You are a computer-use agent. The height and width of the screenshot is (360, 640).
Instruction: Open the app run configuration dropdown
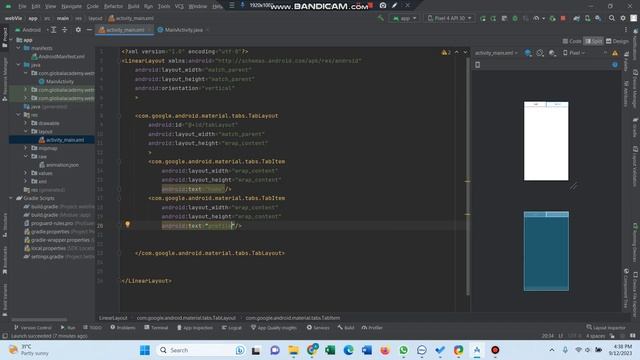[404, 18]
